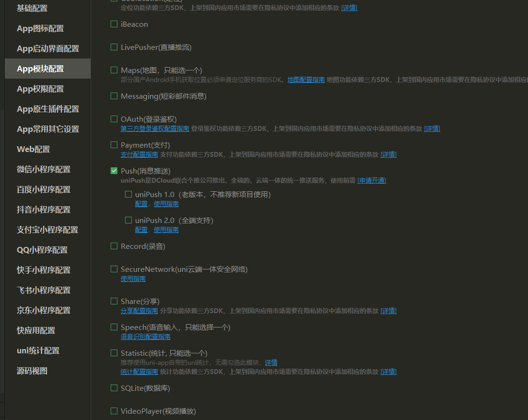Open 语音识别配置指南 link
Viewport: 528px width, 420px height.
(146, 337)
